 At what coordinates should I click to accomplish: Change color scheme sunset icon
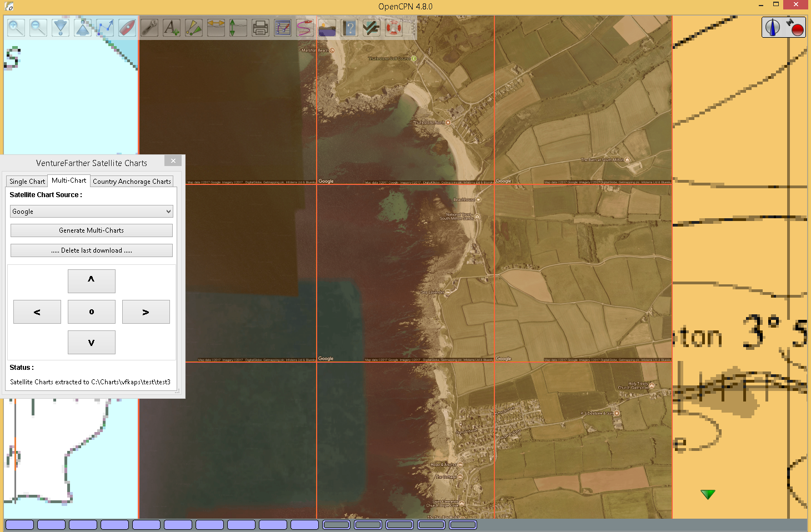[327, 27]
